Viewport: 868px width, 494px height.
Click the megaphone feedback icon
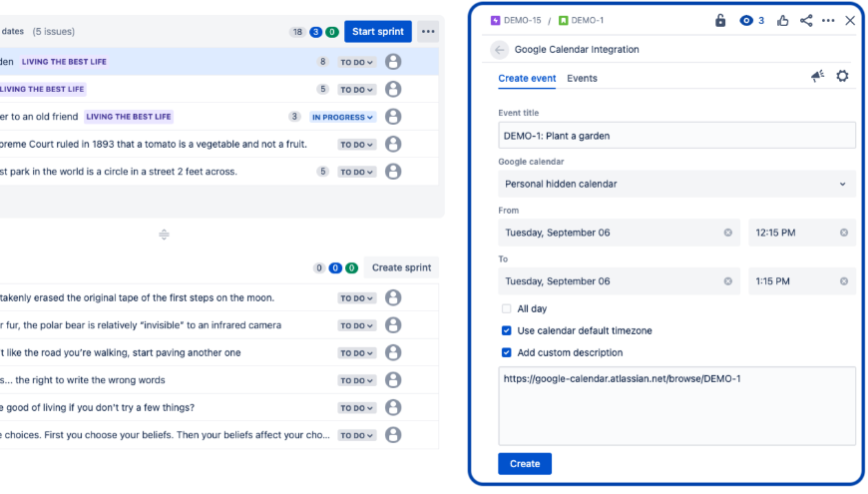click(x=817, y=77)
